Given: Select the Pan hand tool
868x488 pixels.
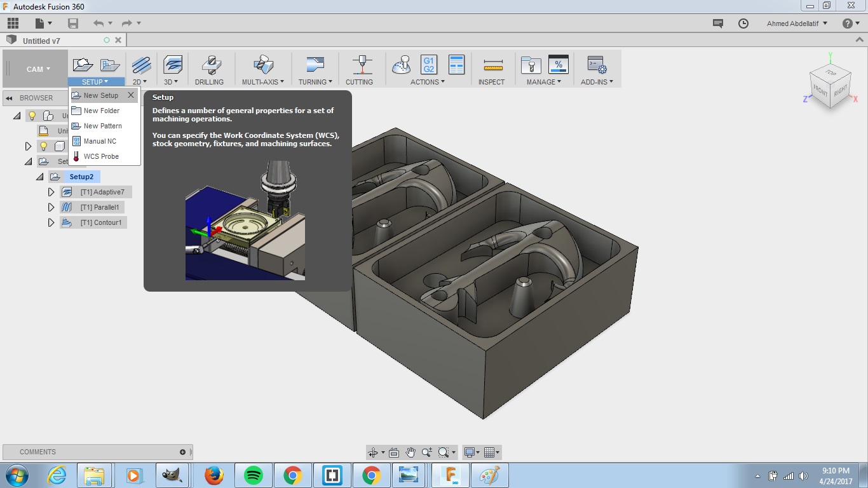Looking at the screenshot, I should coord(410,452).
